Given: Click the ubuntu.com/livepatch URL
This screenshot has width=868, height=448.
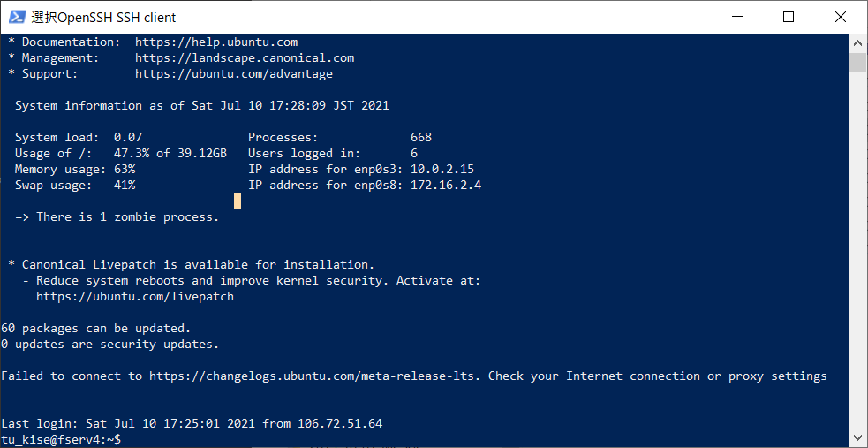Looking at the screenshot, I should click(x=135, y=297).
